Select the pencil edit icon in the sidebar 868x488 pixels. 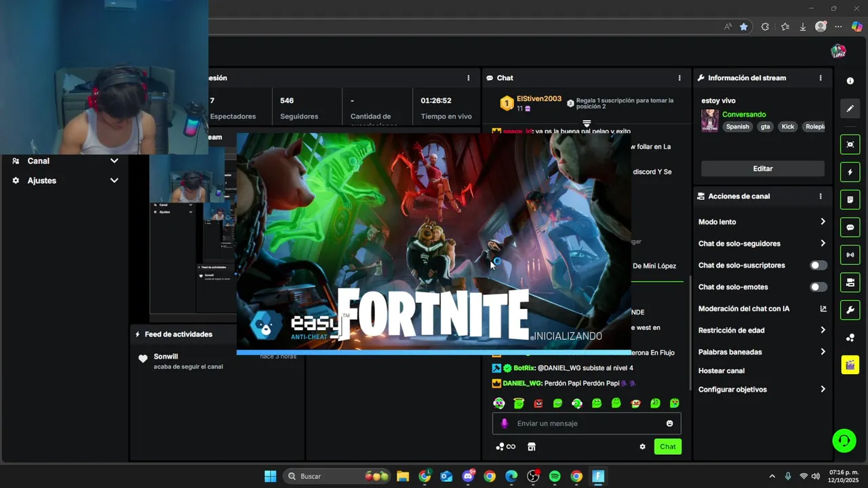click(850, 108)
